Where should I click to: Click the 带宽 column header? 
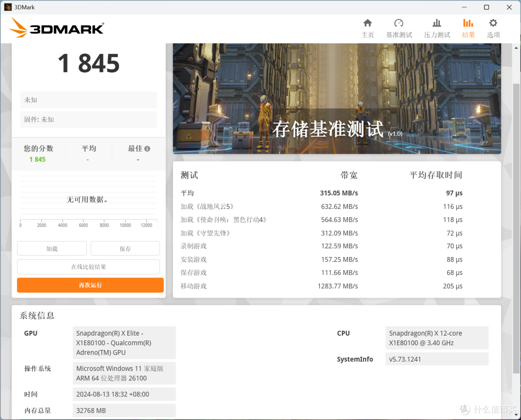pos(349,175)
